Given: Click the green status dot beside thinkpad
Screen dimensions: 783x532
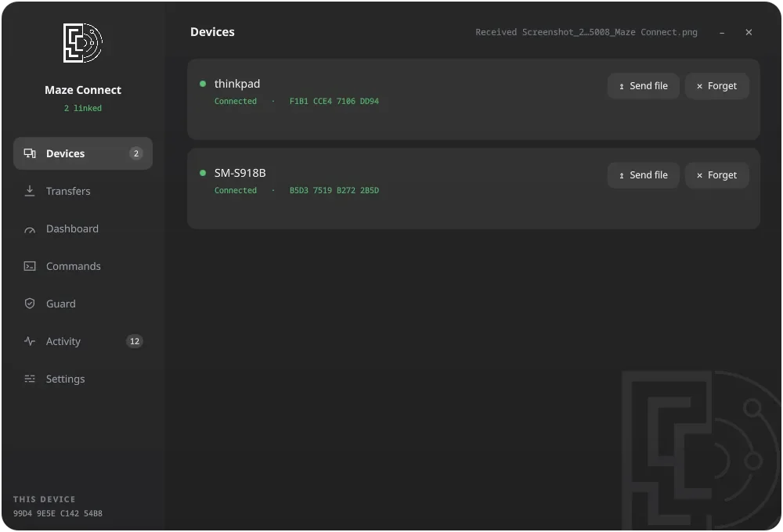Looking at the screenshot, I should 203,84.
